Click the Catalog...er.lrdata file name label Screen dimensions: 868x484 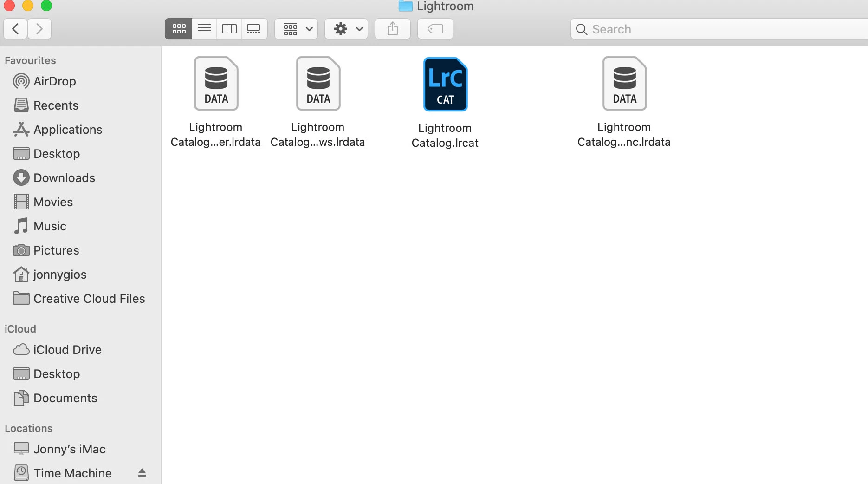[216, 134]
